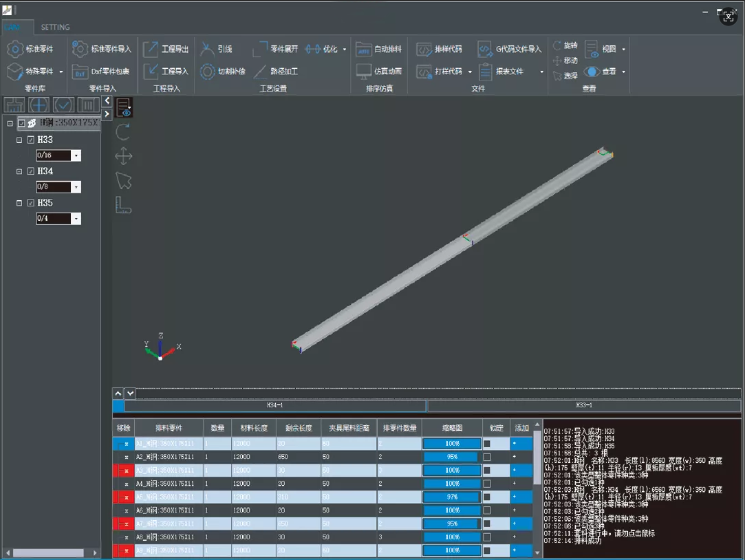Switch to the SETTING tab
This screenshot has height=560, width=745.
pyautogui.click(x=55, y=28)
